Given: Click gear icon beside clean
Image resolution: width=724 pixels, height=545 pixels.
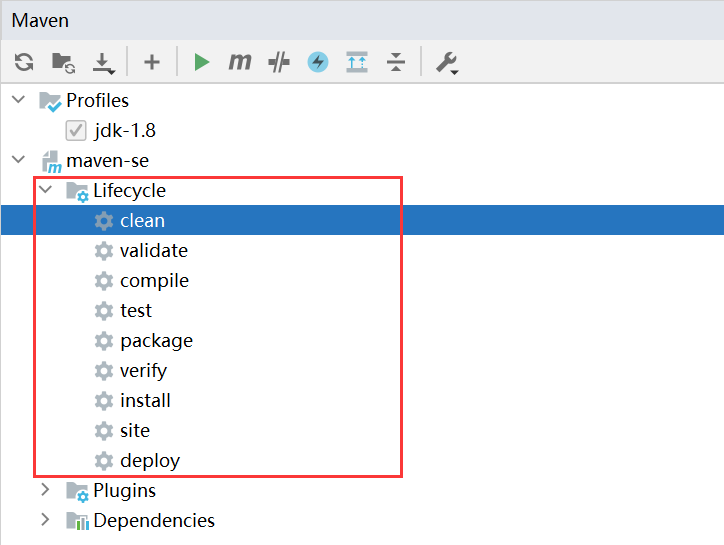Looking at the screenshot, I should point(104,221).
